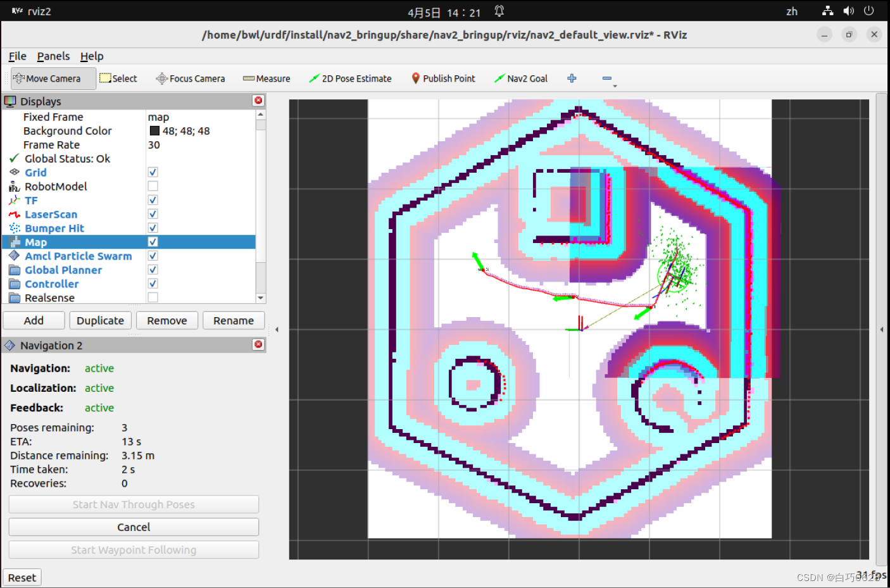This screenshot has width=890, height=588.
Task: Toggle the Grid display checkbox
Action: click(153, 172)
